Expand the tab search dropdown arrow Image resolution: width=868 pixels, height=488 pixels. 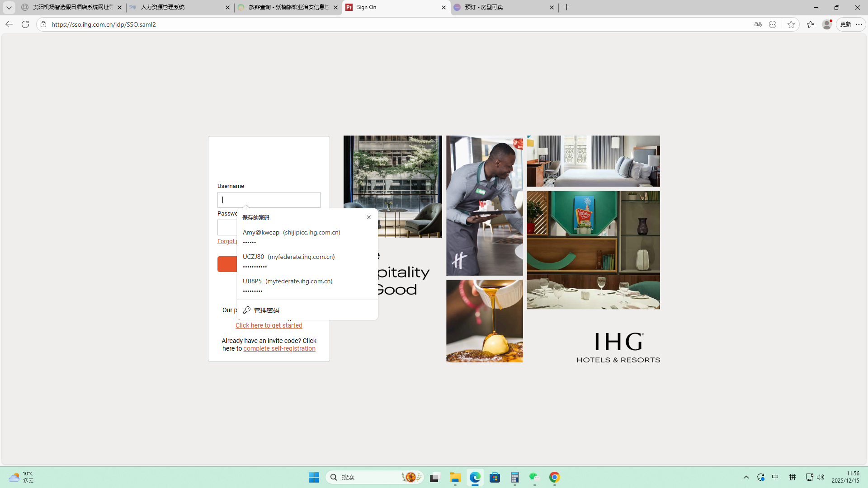(x=9, y=7)
